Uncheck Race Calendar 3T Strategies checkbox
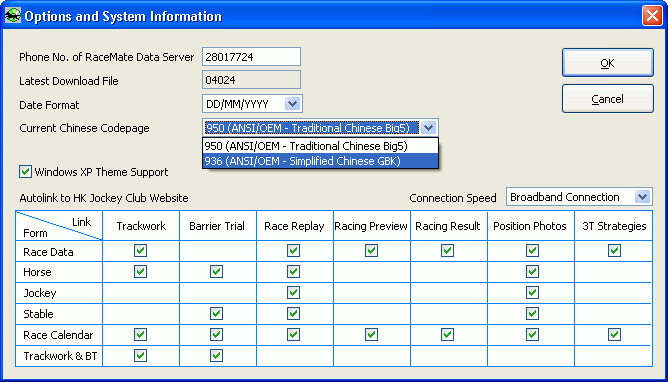 (x=614, y=334)
